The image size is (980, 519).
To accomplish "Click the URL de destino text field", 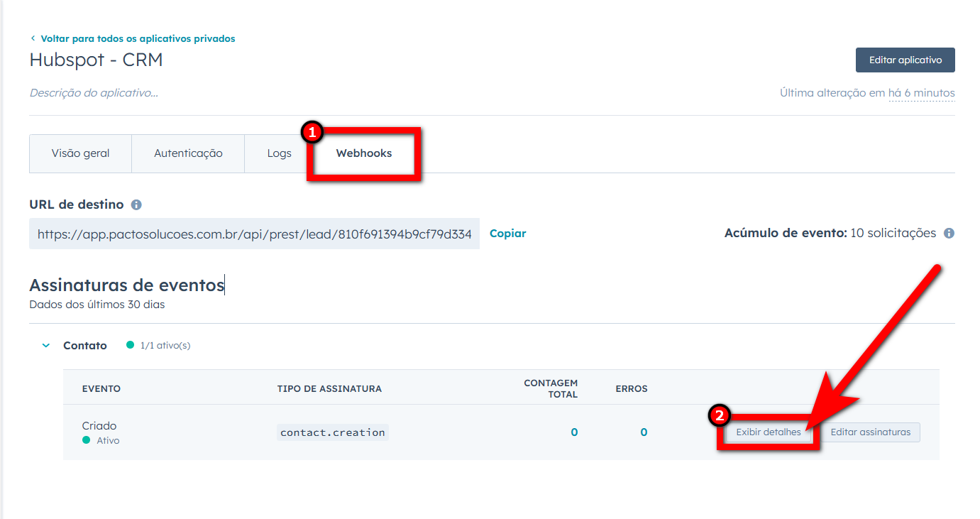I will [254, 234].
